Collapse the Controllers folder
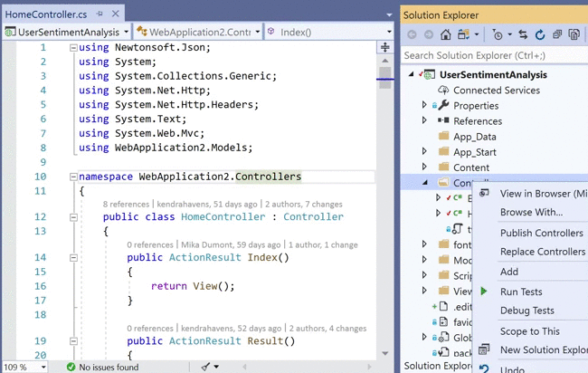The height and width of the screenshot is (373, 588). coord(425,183)
